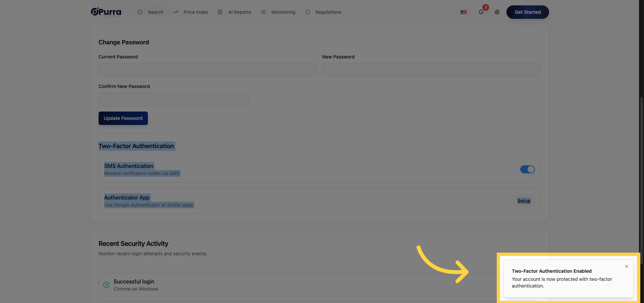Screen dimensions: 644x303
Task: Open settings gear icon
Action: [497, 12]
